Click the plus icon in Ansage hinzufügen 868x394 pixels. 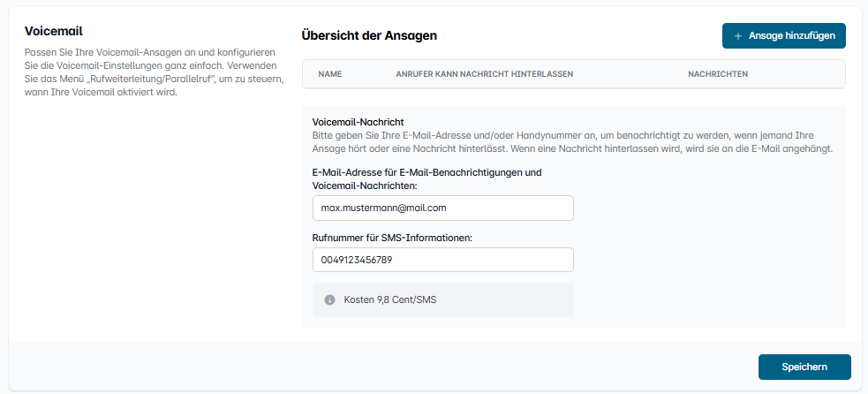coord(737,36)
